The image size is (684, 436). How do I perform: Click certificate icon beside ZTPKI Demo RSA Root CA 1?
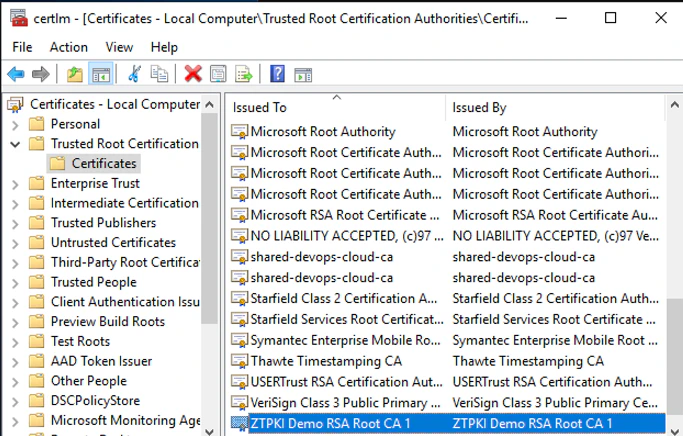[239, 423]
